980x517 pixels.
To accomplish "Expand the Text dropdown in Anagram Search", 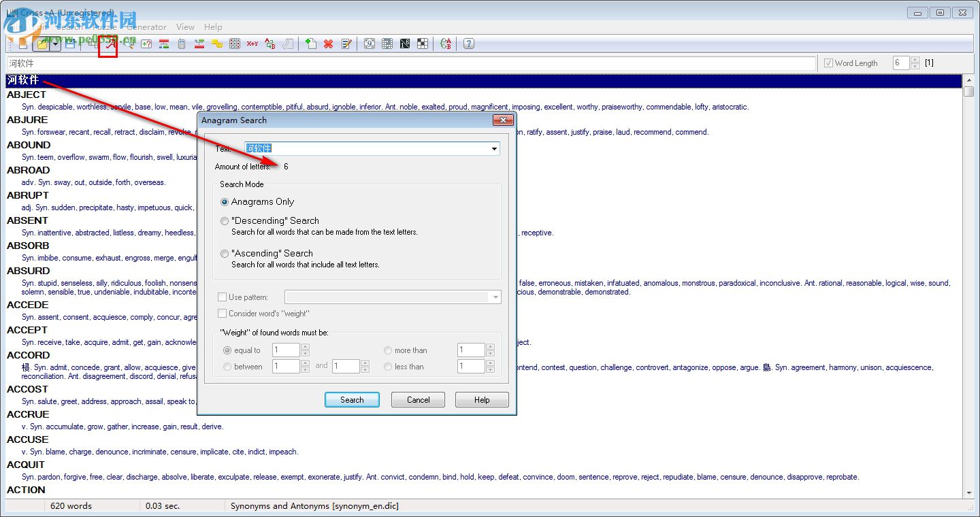I will 494,148.
